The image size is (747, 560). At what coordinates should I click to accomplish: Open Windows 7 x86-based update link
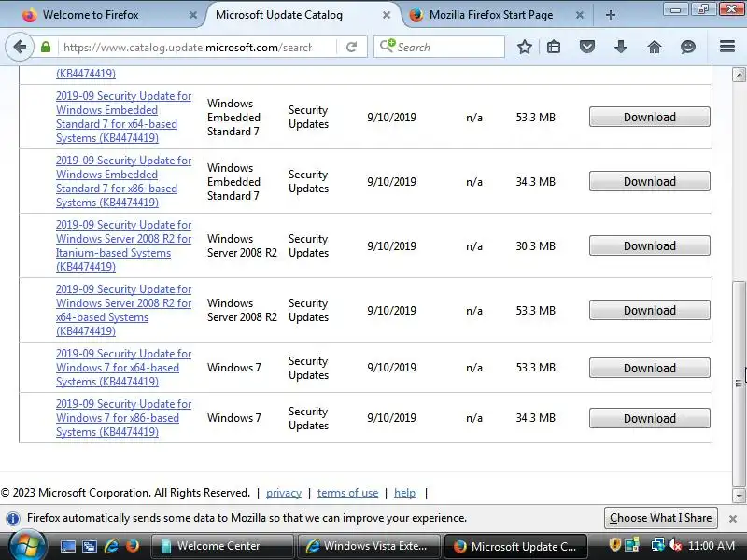pyautogui.click(x=123, y=418)
